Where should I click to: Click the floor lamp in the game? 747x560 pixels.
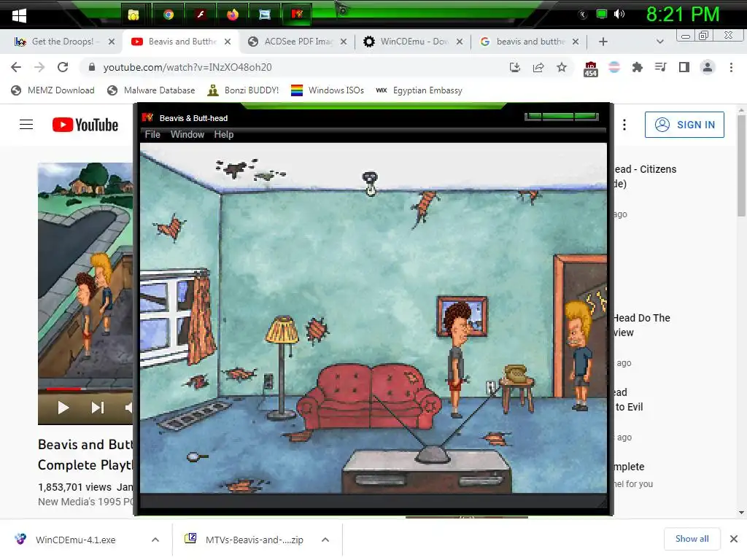[282, 367]
